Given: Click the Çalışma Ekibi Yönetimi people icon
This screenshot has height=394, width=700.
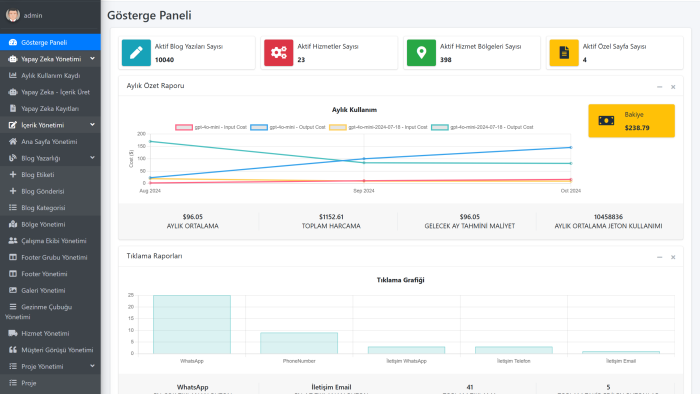Looking at the screenshot, I should click(x=12, y=241).
